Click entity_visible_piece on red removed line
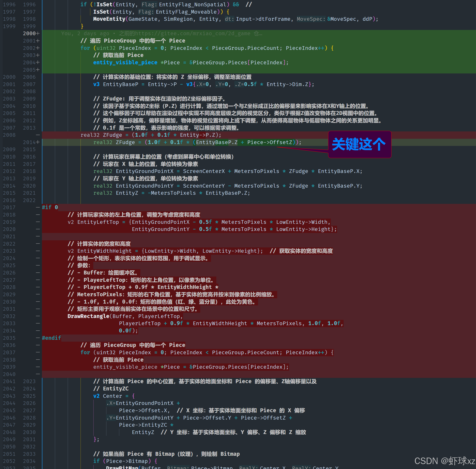Viewport: 476px width, 469px height. click(x=125, y=367)
